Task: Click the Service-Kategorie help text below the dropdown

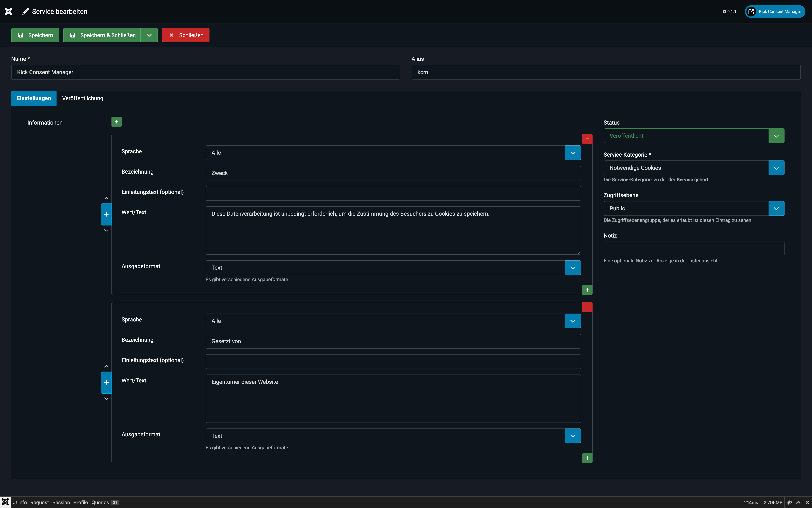Action: 656,180
